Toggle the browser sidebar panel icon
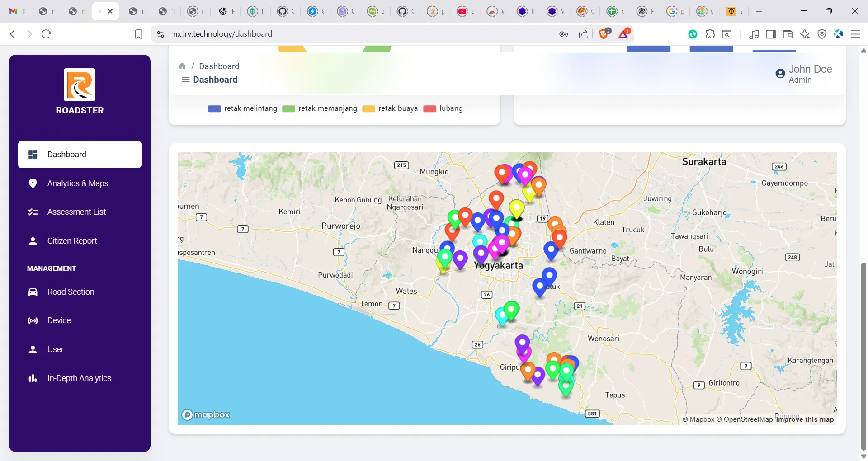 pos(771,34)
